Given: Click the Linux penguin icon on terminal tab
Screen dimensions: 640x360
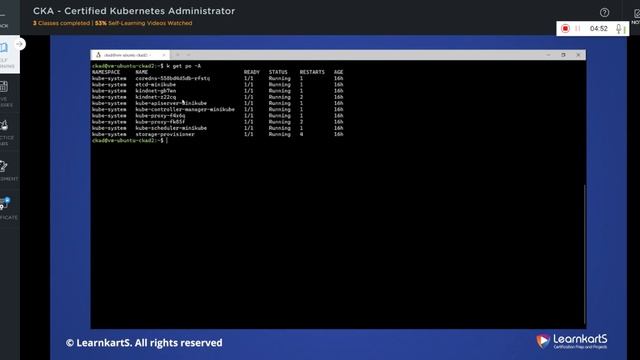Looking at the screenshot, I should tap(98, 55).
